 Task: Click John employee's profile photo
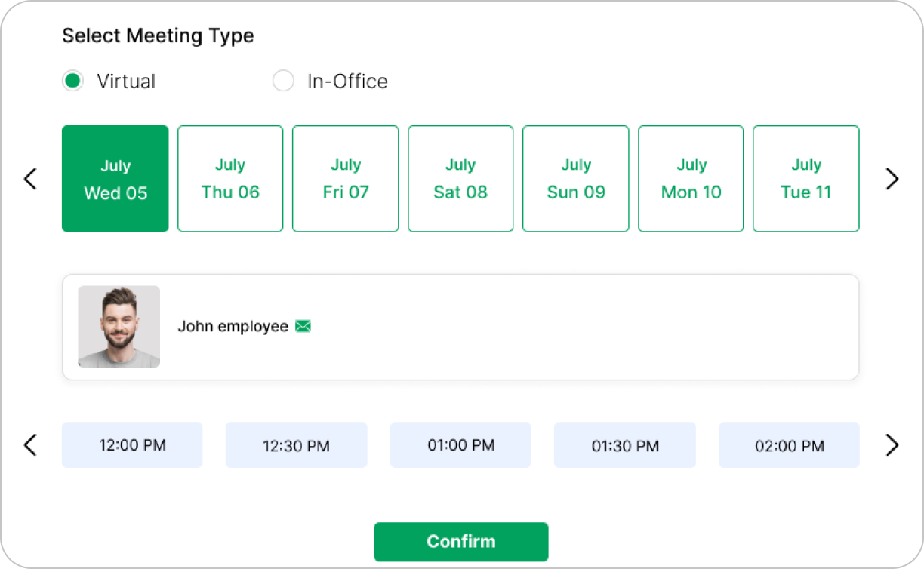click(119, 327)
